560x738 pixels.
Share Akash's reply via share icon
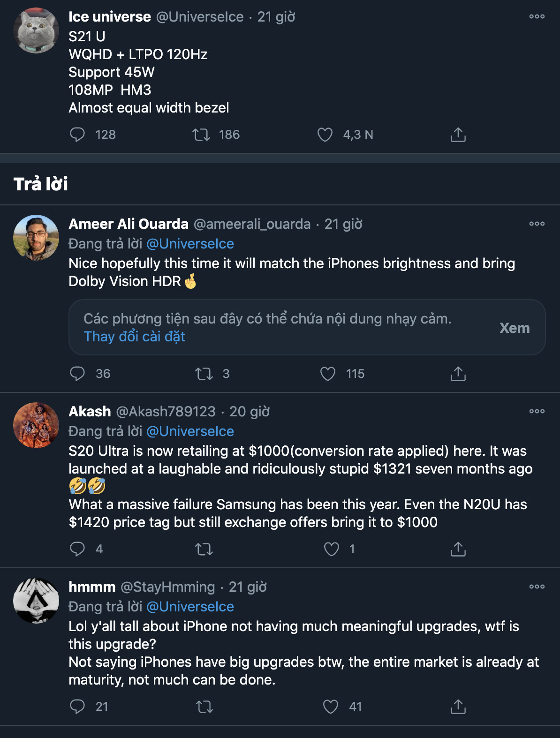coord(458,549)
